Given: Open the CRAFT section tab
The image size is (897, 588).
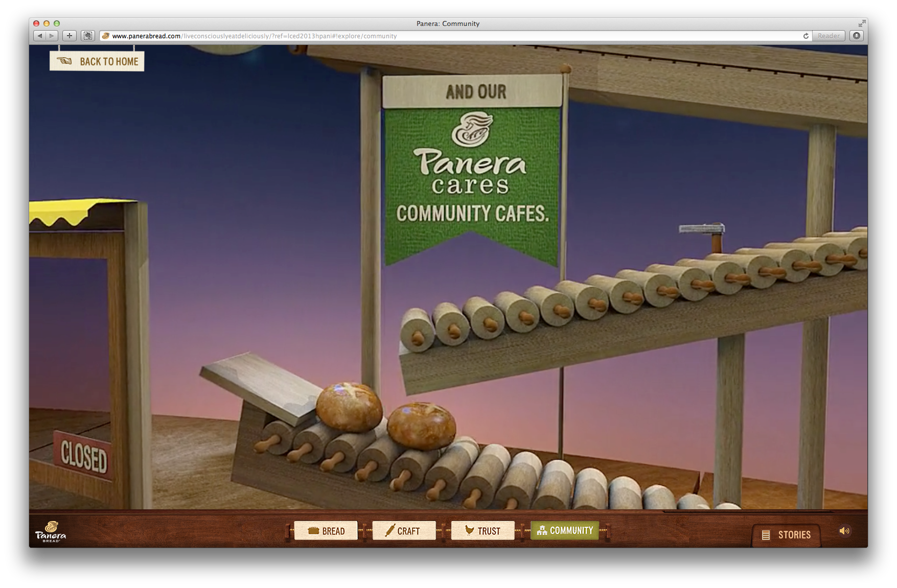Looking at the screenshot, I should tap(404, 531).
